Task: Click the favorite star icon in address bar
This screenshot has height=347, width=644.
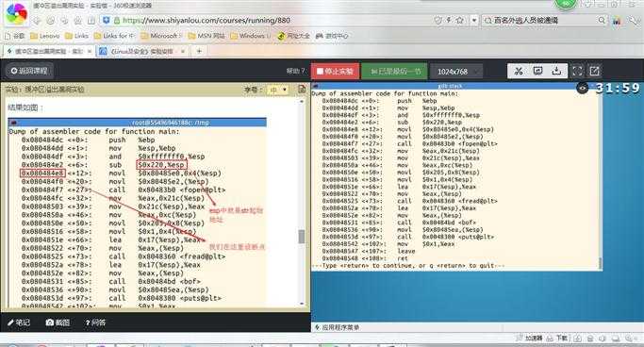Action: (x=459, y=20)
